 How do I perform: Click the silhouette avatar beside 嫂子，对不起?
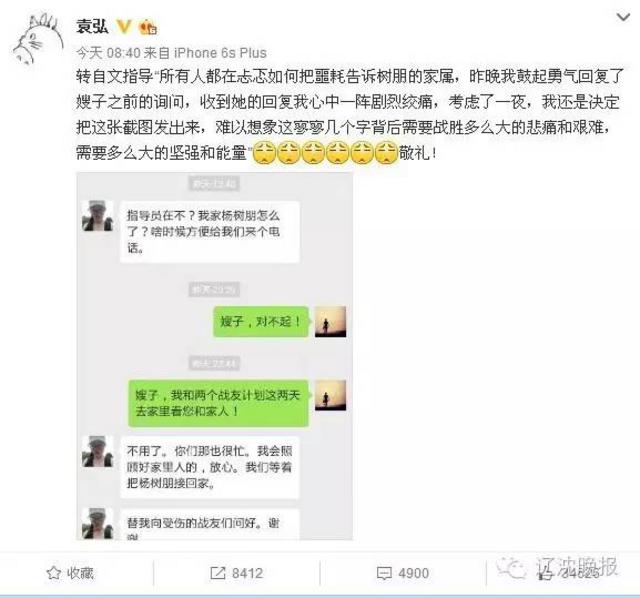330,322
